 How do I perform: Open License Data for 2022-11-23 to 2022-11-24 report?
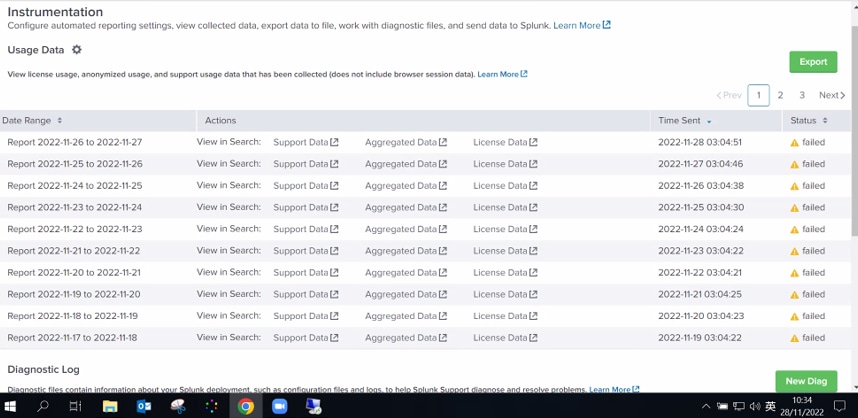505,207
